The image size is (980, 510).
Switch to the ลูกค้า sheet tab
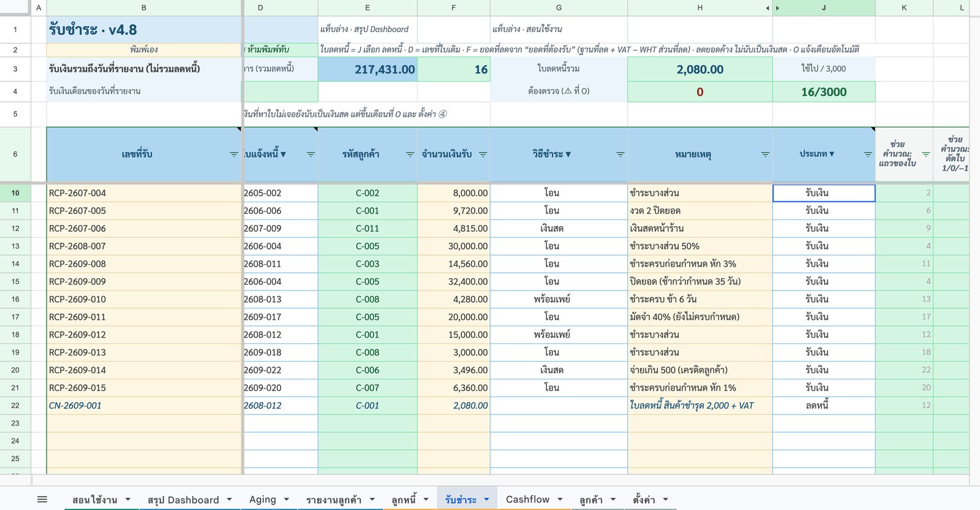coord(591,500)
